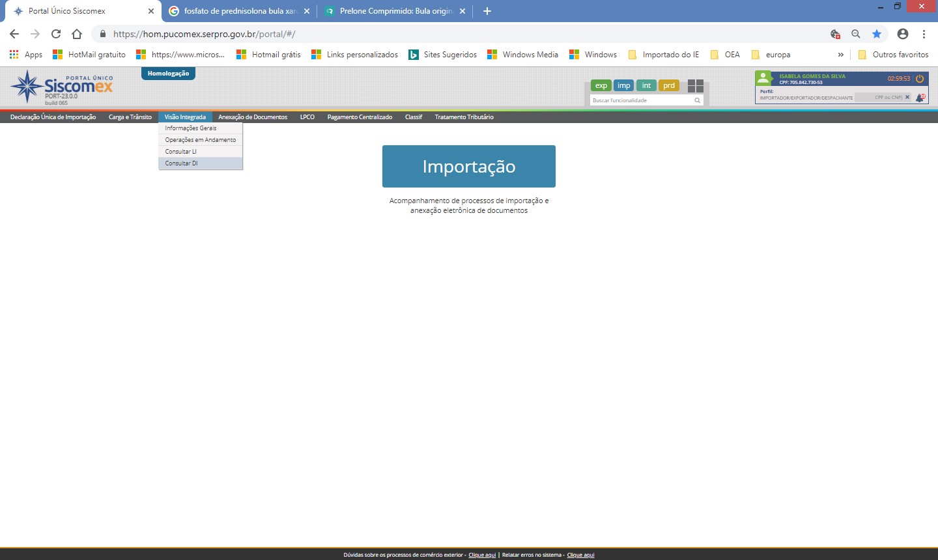Log out with the power icon
The width and height of the screenshot is (938, 560).
click(920, 79)
